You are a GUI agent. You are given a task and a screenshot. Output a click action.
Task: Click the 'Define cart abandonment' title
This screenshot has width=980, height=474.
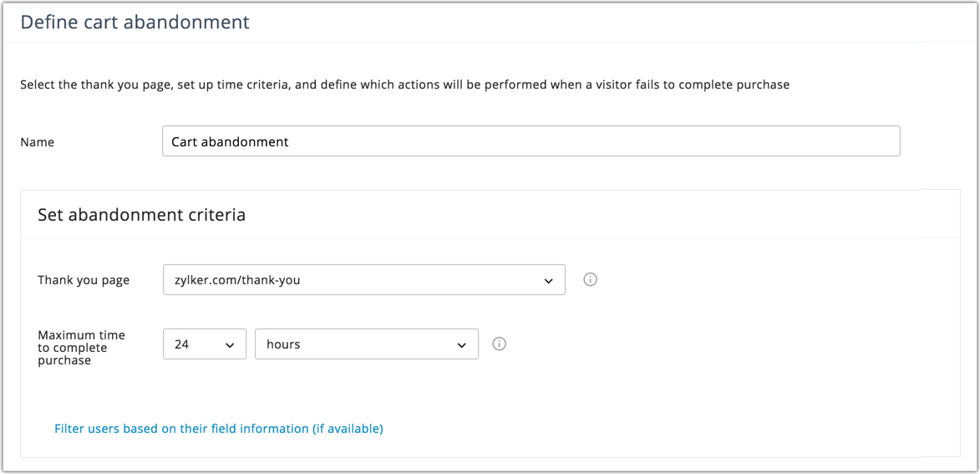click(135, 23)
